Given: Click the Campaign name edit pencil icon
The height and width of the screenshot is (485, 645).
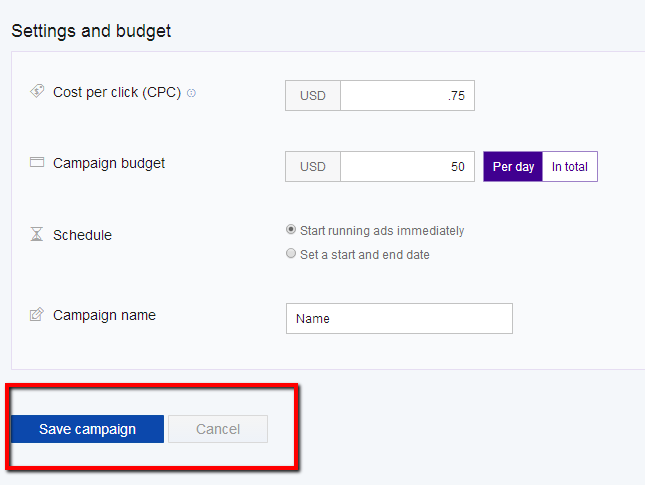Looking at the screenshot, I should (37, 314).
